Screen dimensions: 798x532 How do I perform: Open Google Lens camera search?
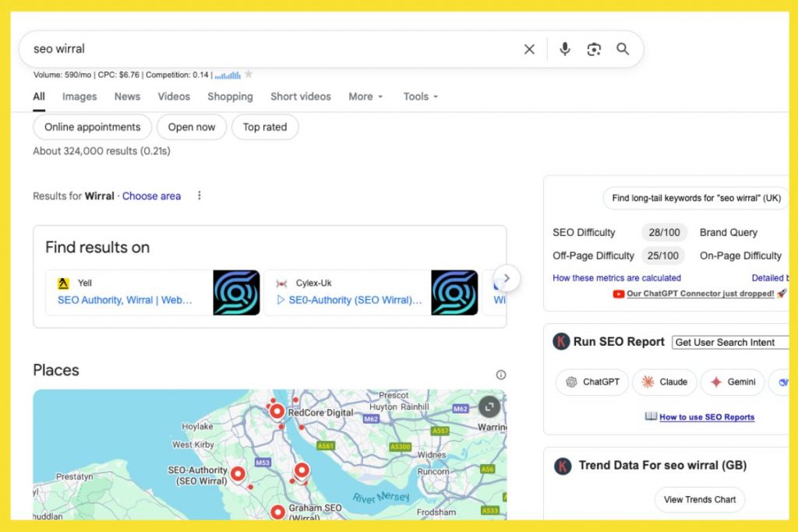(x=593, y=48)
